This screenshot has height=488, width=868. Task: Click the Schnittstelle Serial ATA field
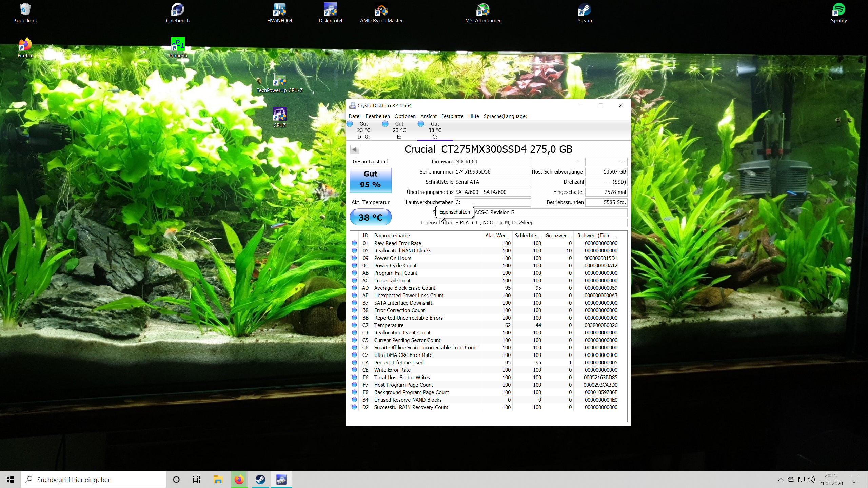click(x=492, y=182)
